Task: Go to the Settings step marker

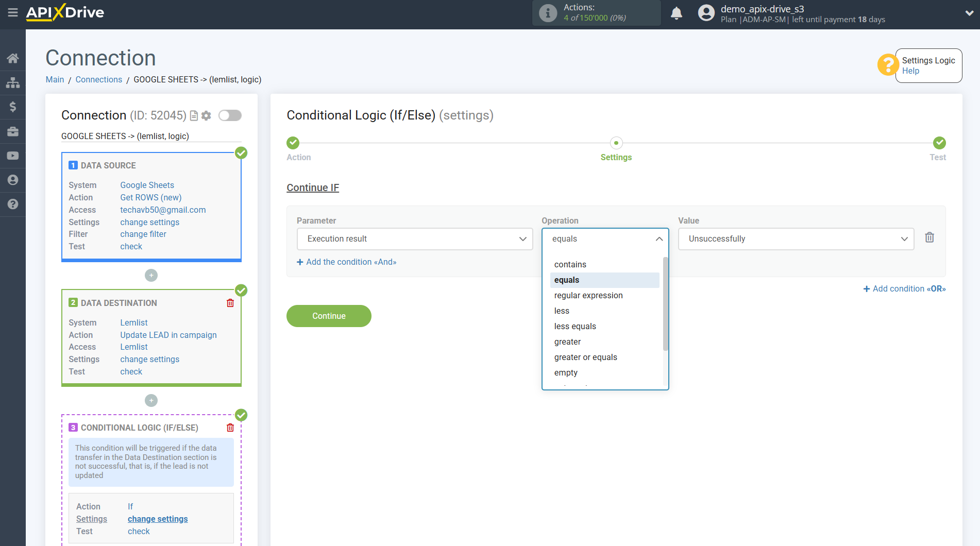Action: tap(616, 143)
